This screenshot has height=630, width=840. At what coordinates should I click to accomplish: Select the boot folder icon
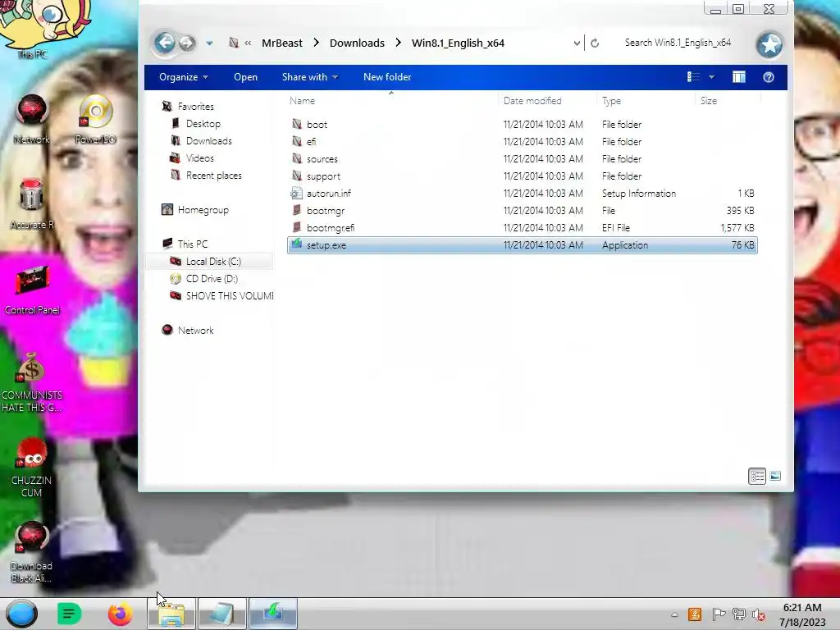297,124
